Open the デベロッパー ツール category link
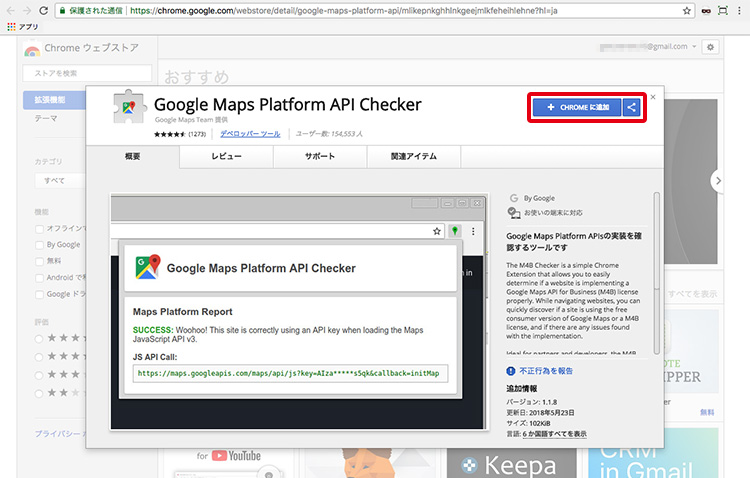This screenshot has height=478, width=750. 250,134
